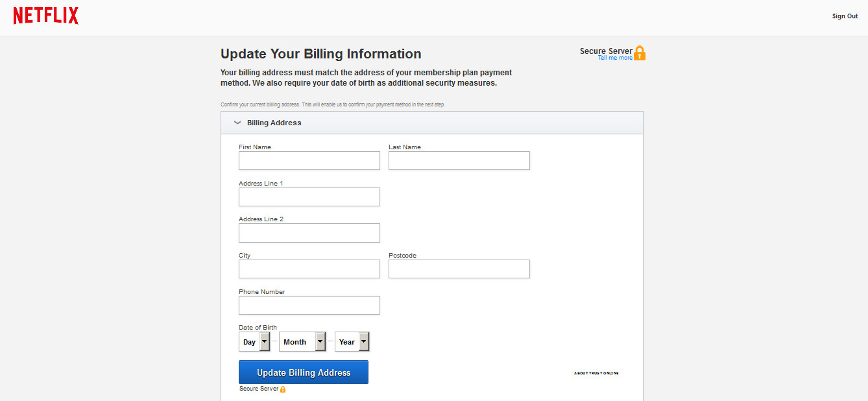868x401 pixels.
Task: Select the City input box
Action: click(x=309, y=269)
